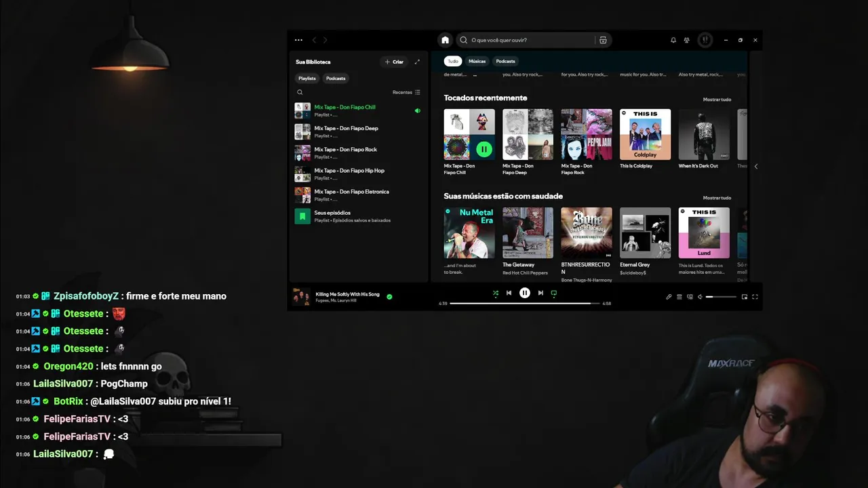Show all Tocados recentemente
868x488 pixels.
coord(717,100)
